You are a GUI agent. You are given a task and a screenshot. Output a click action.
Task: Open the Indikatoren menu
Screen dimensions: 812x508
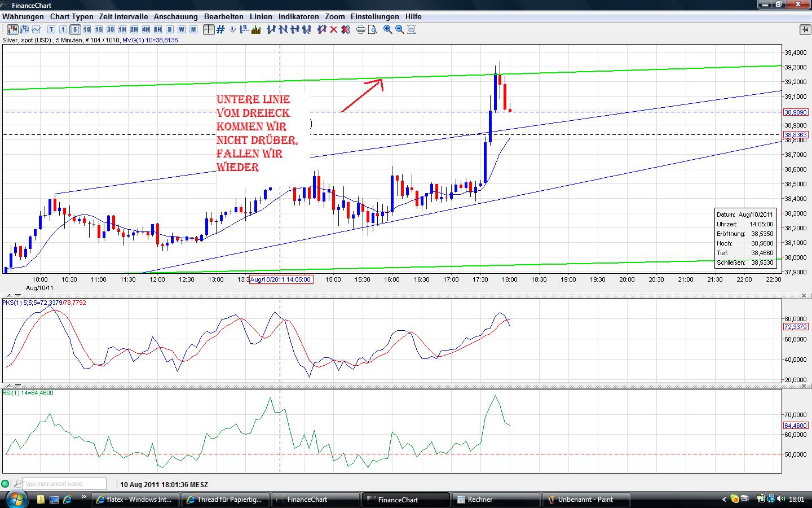click(299, 17)
